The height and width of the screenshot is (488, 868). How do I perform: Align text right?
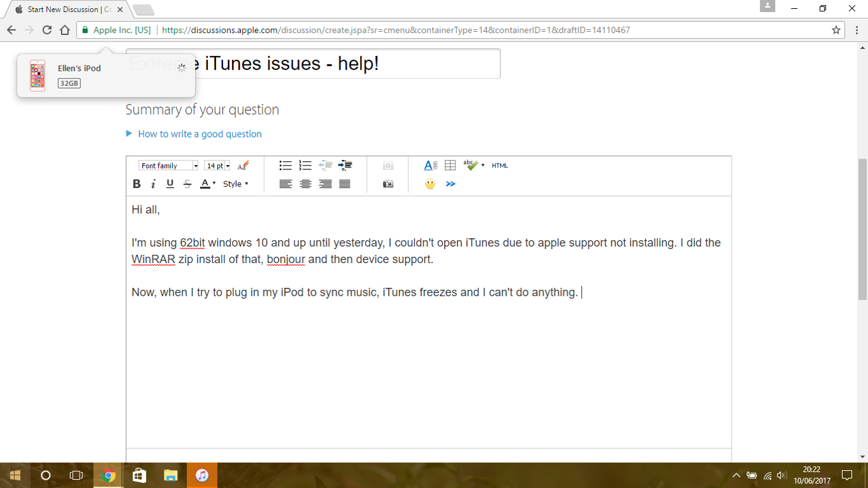[325, 184]
